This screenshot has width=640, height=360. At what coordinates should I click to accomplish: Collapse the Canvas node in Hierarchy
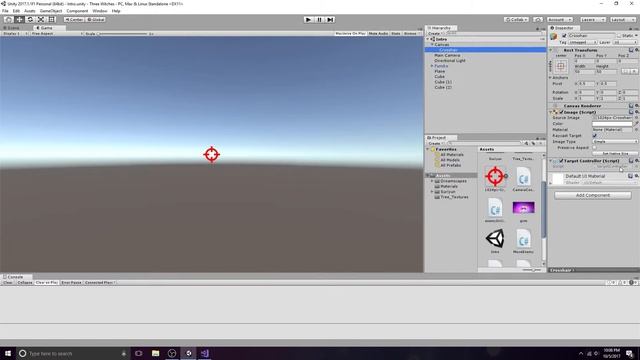pos(432,44)
